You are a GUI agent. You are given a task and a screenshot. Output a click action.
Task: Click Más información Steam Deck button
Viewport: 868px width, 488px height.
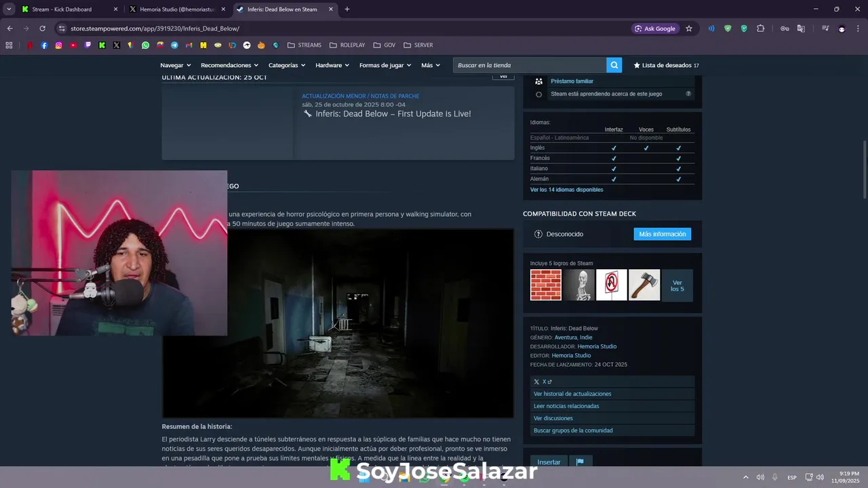pos(663,234)
